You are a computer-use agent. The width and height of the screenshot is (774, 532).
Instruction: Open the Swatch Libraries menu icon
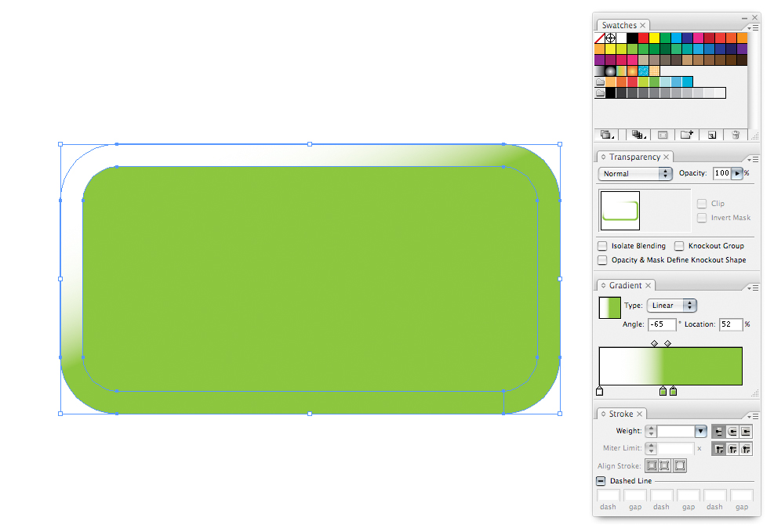tap(607, 135)
